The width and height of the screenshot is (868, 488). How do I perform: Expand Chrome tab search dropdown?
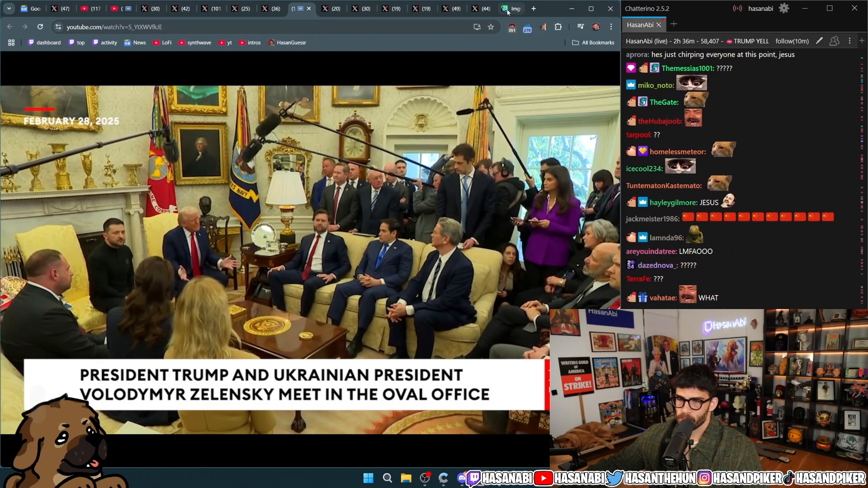click(x=9, y=9)
